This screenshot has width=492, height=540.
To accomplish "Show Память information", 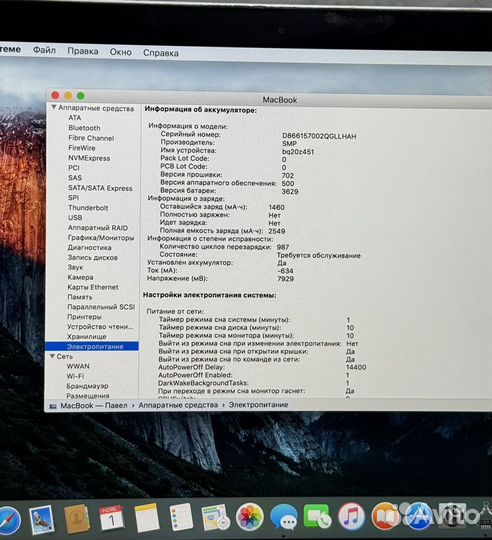I will (80, 297).
